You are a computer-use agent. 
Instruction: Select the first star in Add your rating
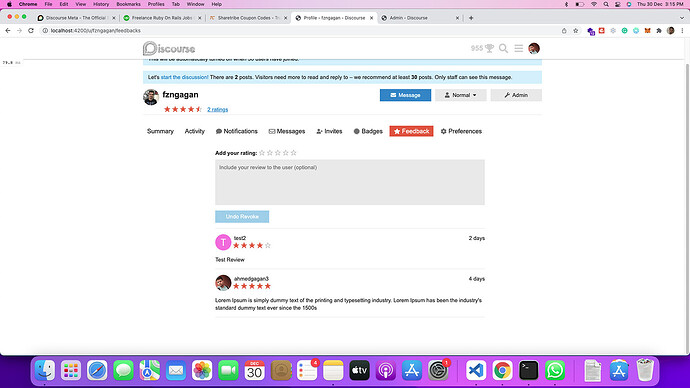click(x=262, y=153)
